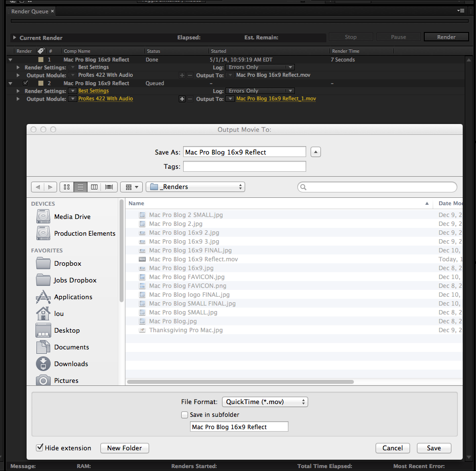Open Applications in the sidebar

tap(64, 297)
